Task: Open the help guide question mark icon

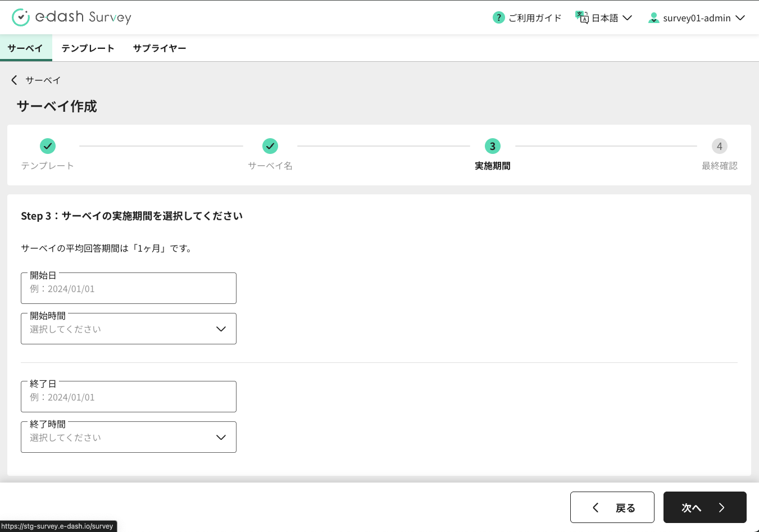Action: pyautogui.click(x=498, y=17)
